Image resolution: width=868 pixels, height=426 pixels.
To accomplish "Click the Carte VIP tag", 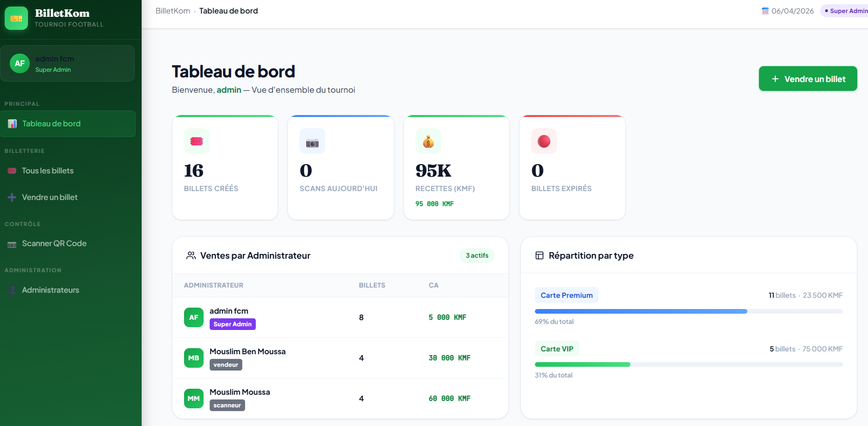I will coord(557,349).
